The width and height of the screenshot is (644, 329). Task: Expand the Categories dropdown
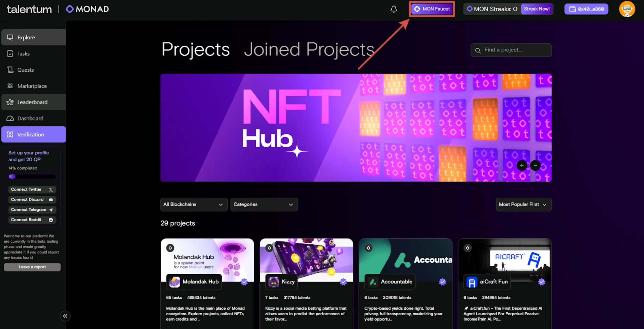click(264, 204)
